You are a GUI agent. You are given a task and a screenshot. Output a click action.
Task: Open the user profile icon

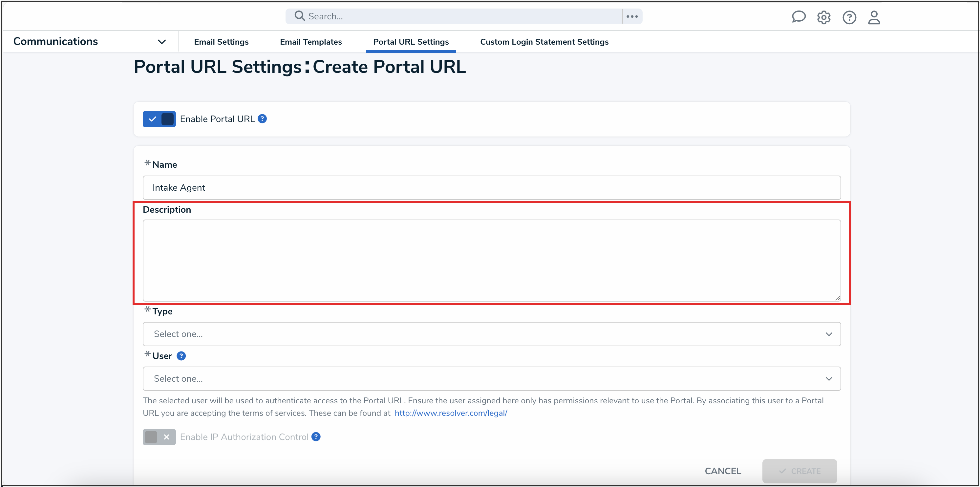tap(874, 17)
